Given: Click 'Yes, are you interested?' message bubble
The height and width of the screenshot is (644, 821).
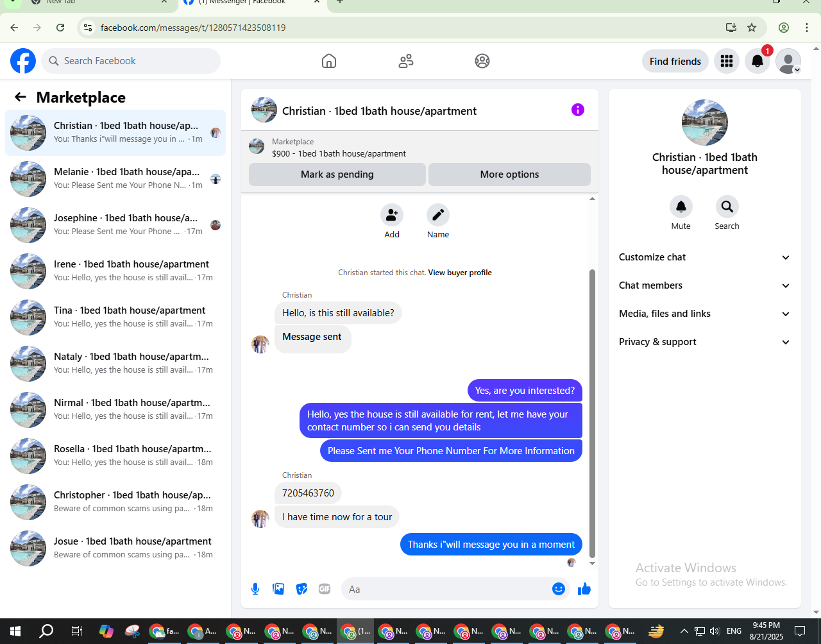Looking at the screenshot, I should pos(525,391).
